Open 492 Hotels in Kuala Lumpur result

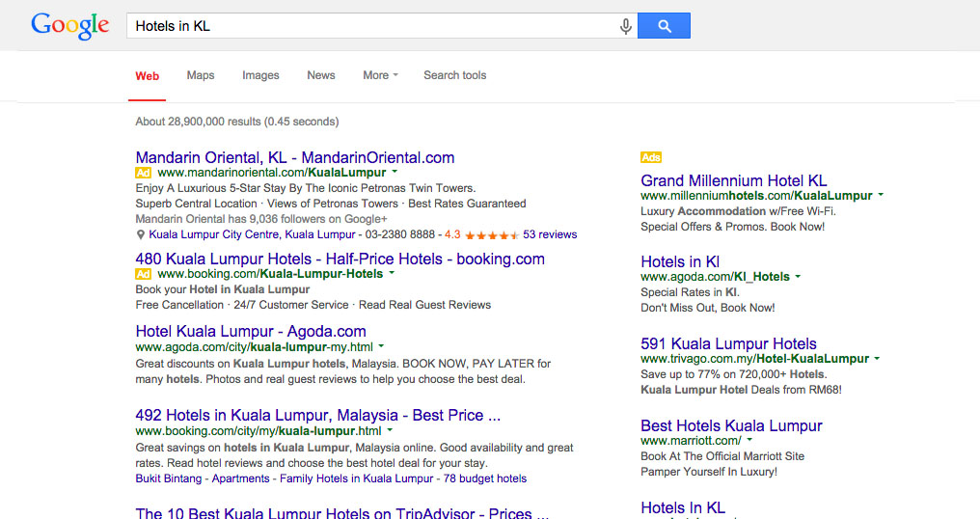(x=318, y=415)
